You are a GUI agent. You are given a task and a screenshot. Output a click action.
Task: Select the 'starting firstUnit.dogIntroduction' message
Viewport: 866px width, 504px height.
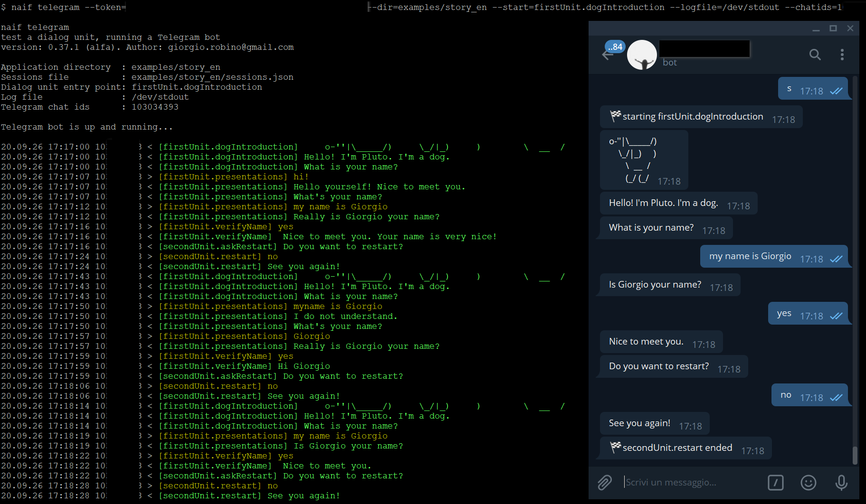click(701, 117)
